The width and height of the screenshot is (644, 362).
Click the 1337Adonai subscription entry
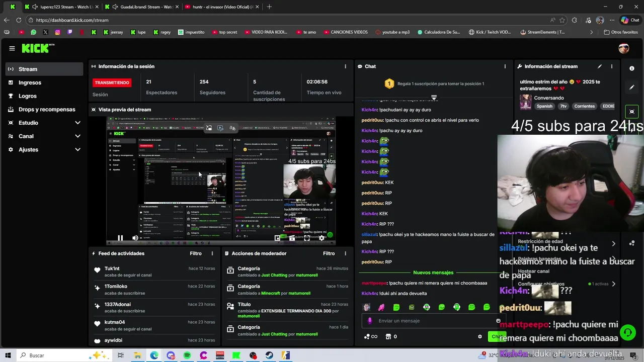click(x=154, y=308)
